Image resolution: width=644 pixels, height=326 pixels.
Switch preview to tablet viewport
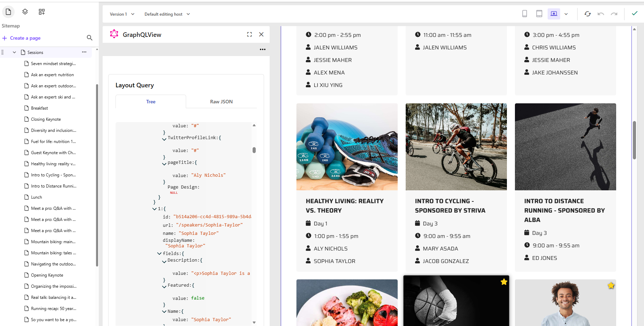pyautogui.click(x=539, y=14)
